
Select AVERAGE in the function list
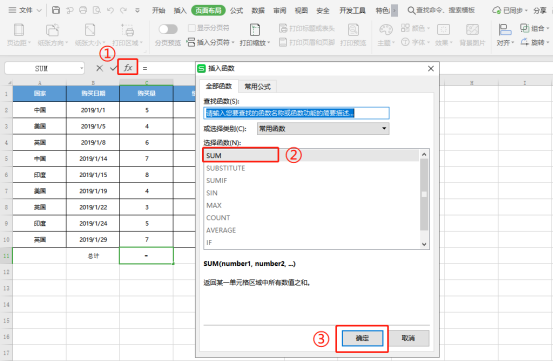coord(311,230)
